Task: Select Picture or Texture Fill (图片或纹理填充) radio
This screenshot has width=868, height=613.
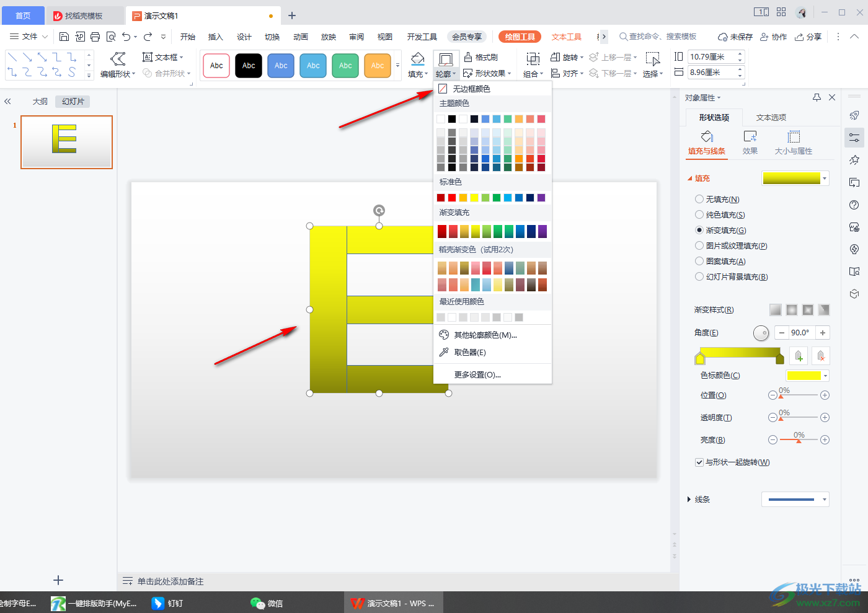Action: pyautogui.click(x=699, y=245)
